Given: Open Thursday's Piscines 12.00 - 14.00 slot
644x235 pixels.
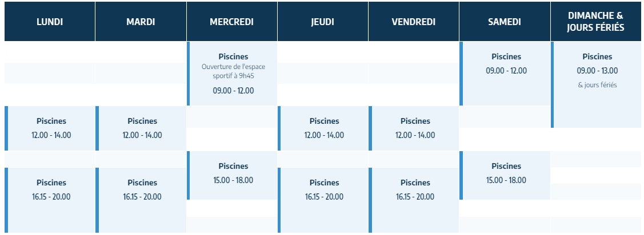Looking at the screenshot, I should pyautogui.click(x=323, y=128).
